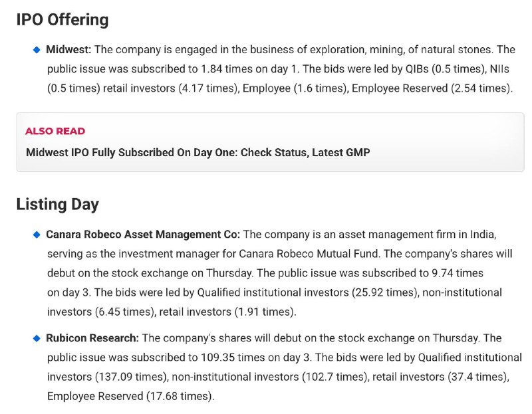Click the bold Rubicon Research company name

click(x=92, y=338)
